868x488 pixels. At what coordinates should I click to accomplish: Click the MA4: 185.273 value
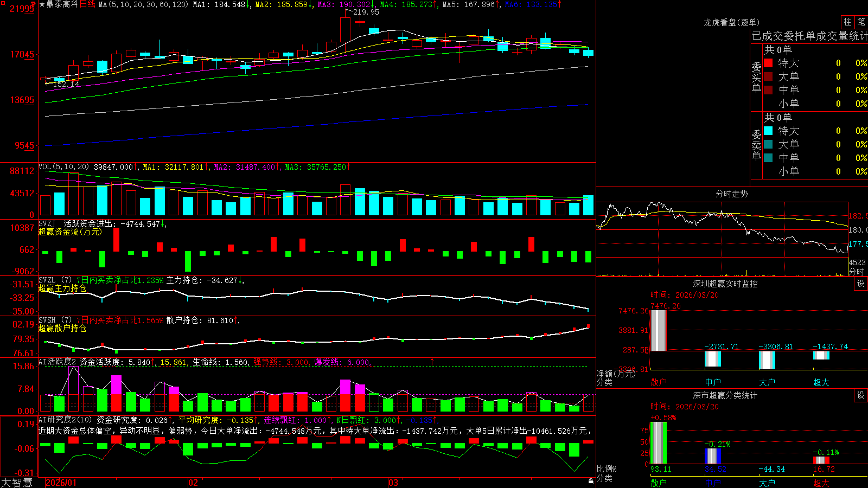406,4
